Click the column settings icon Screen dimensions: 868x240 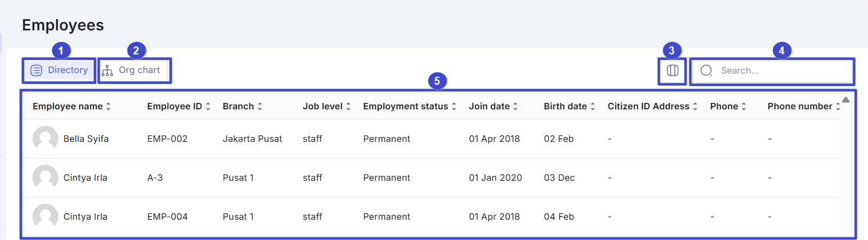[672, 70]
